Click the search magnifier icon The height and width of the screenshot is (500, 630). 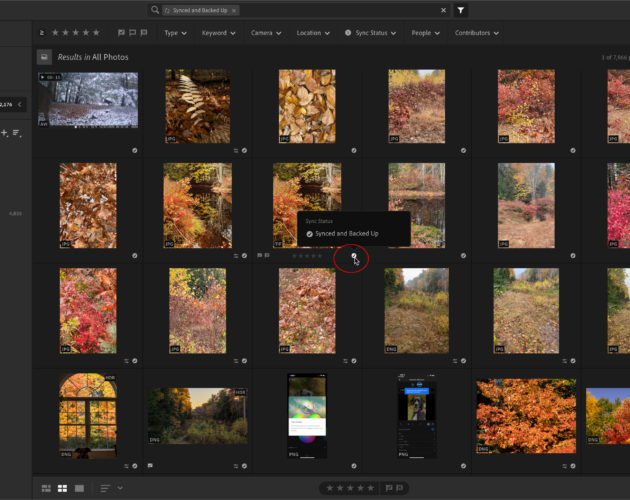[x=155, y=10]
